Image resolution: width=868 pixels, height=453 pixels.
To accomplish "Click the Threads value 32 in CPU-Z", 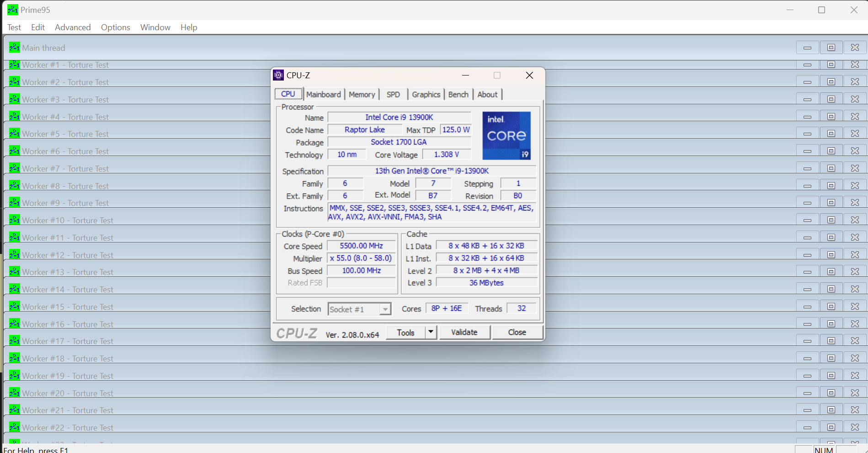I will point(522,308).
